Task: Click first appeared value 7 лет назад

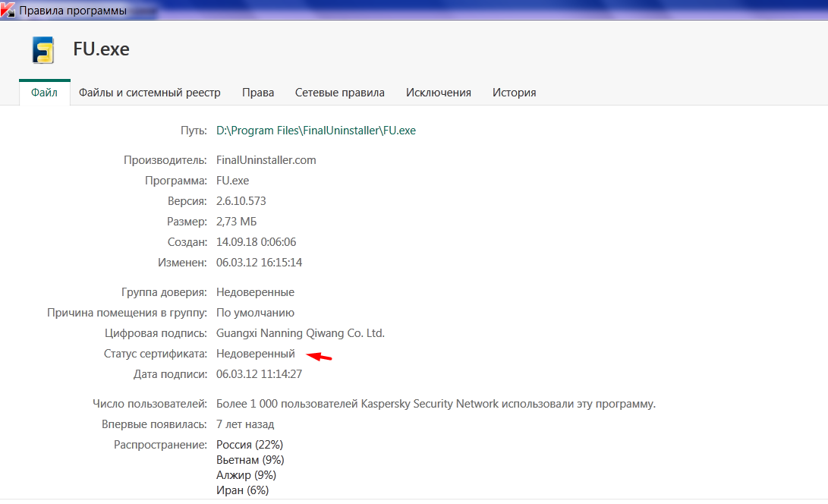Action: (x=245, y=424)
